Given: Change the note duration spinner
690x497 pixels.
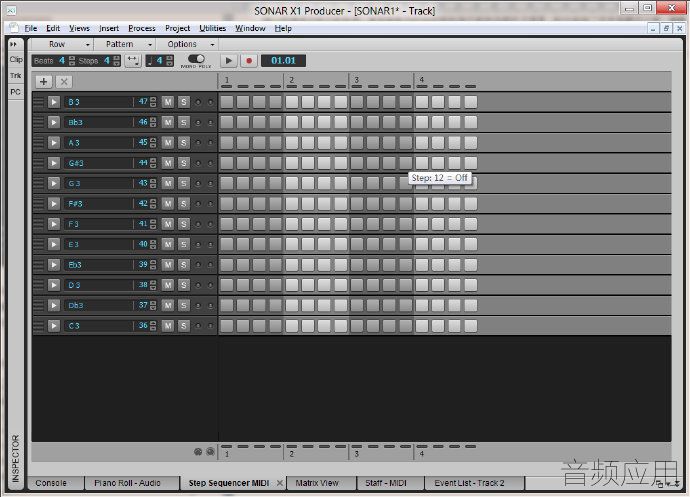Looking at the screenshot, I should coord(169,61).
